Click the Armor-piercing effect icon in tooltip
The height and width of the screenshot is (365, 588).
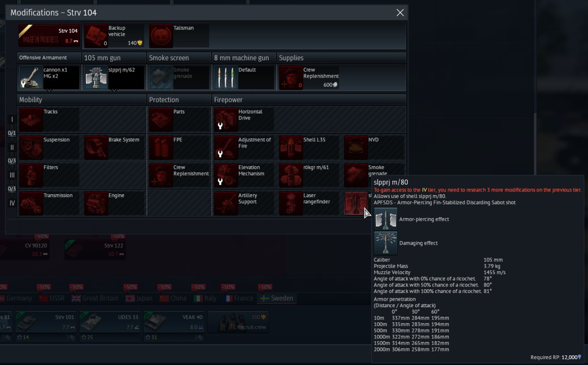pos(385,219)
